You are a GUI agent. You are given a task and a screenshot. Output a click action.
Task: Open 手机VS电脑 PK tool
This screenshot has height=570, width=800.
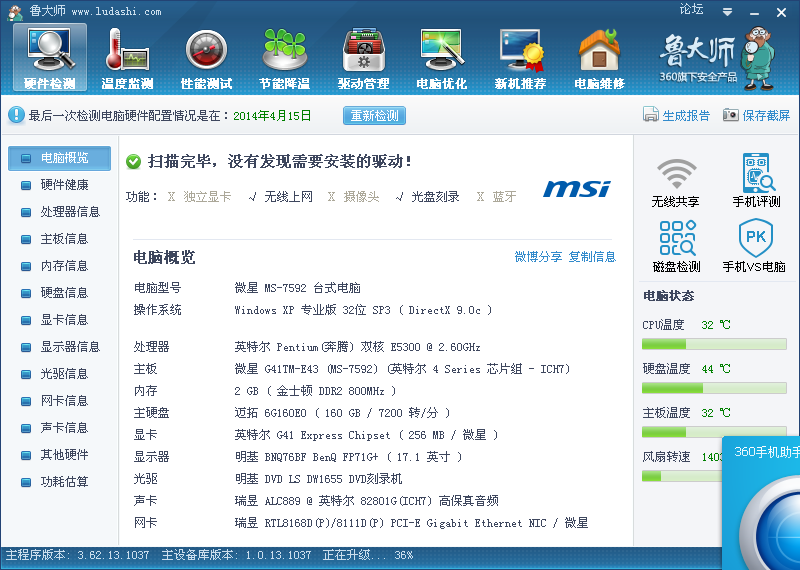coord(754,245)
